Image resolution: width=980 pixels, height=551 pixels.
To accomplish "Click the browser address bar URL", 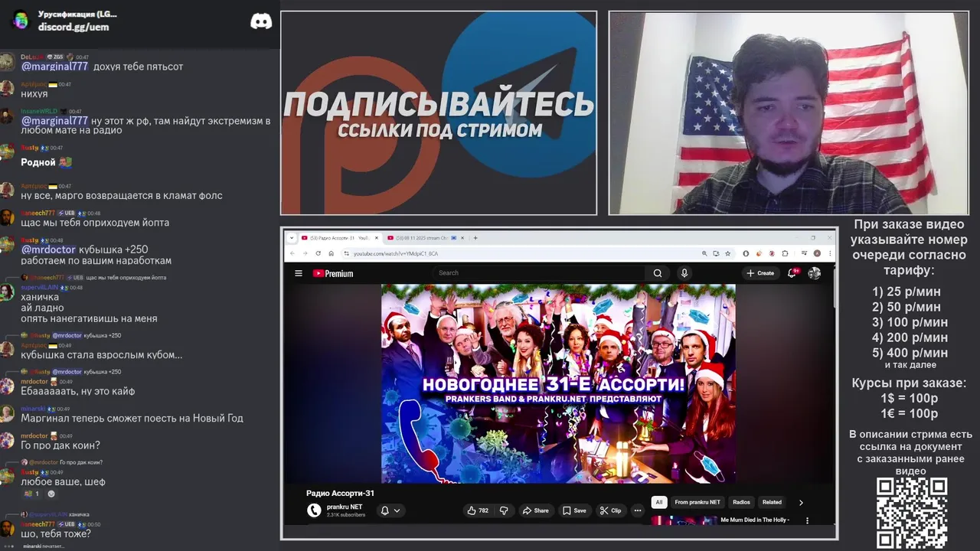I will [395, 253].
